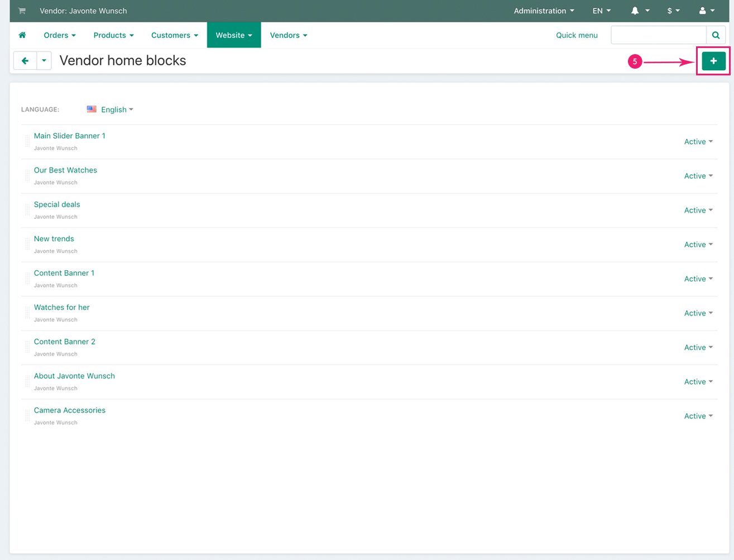This screenshot has width=734, height=560.
Task: Open the currency dollar dropdown
Action: click(673, 11)
